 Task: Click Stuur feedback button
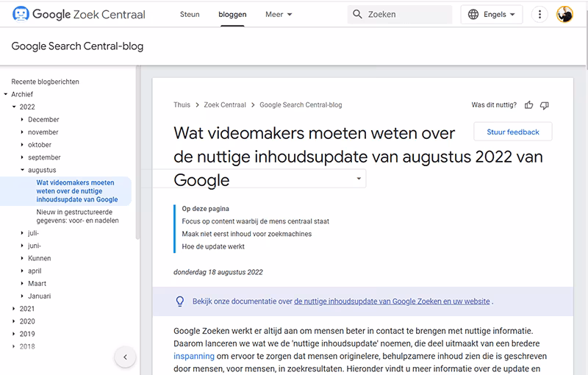[513, 132]
